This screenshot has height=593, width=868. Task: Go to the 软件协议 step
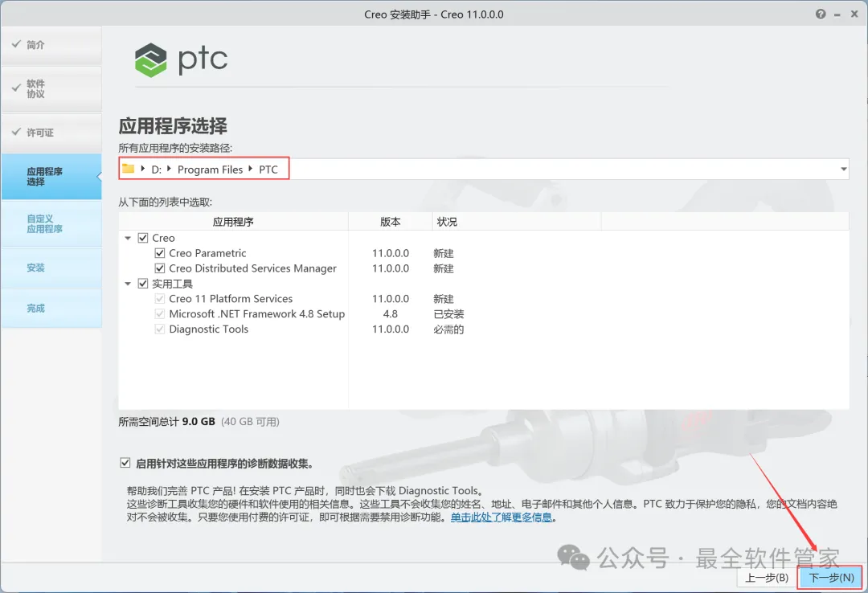(51, 89)
